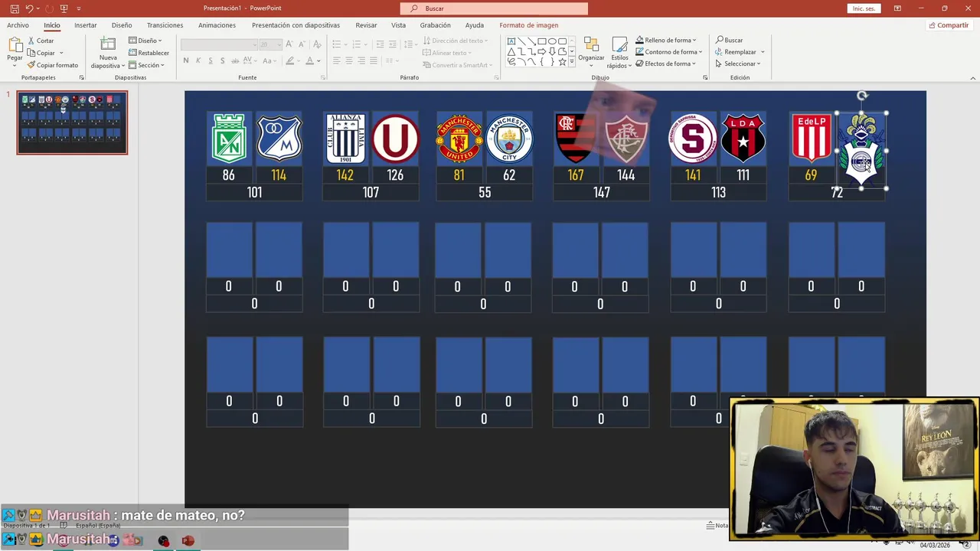Viewport: 980px width, 551px height.
Task: Choose the five-point star shape
Action: pos(562,61)
